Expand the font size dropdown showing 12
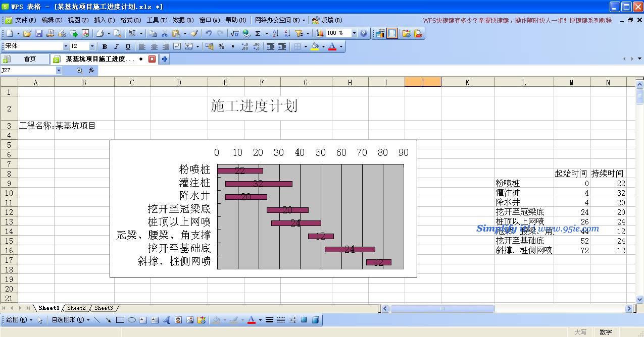The height and width of the screenshot is (337, 644). (x=92, y=46)
